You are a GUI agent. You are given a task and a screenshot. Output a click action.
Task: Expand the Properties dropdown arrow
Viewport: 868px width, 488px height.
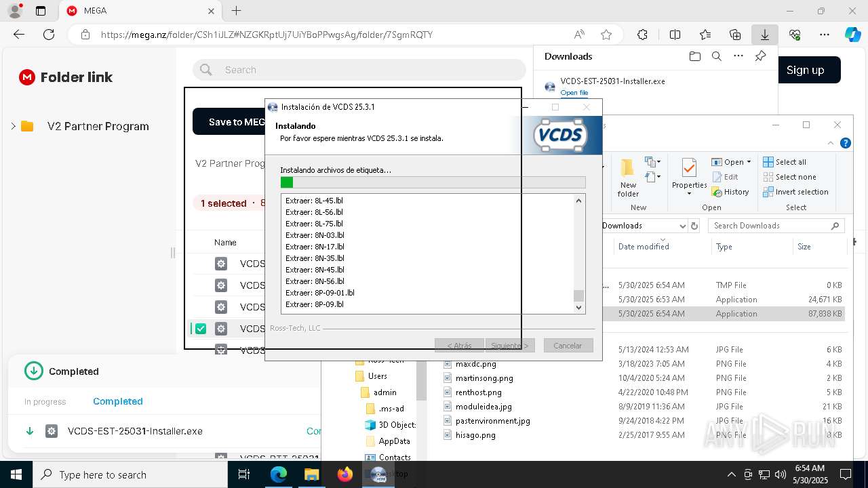pyautogui.click(x=689, y=194)
